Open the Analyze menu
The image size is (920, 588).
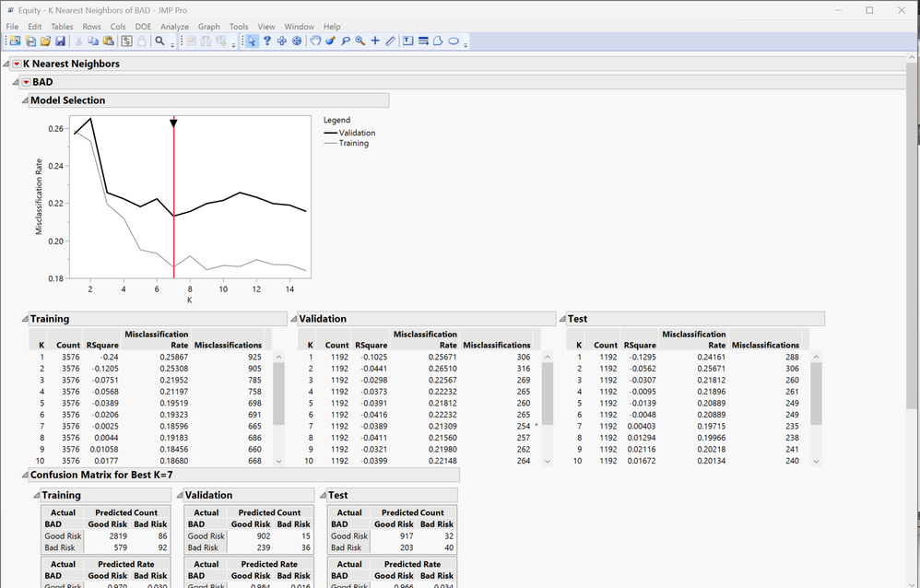174,27
